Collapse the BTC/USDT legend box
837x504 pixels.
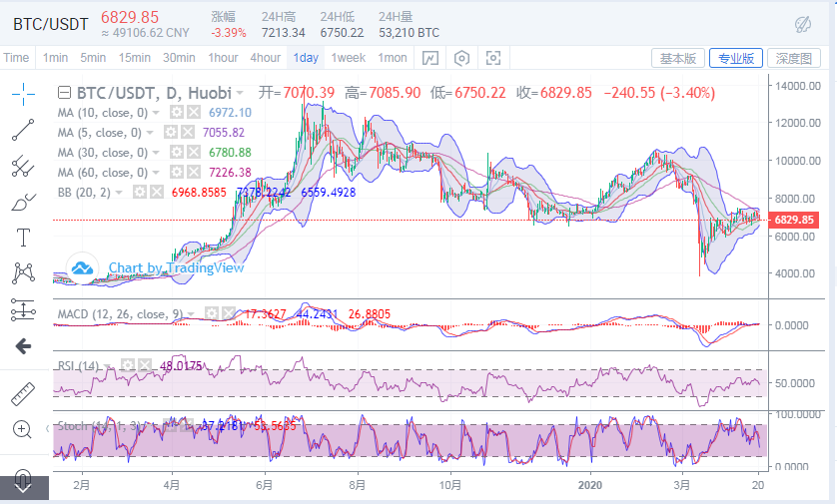pos(64,94)
